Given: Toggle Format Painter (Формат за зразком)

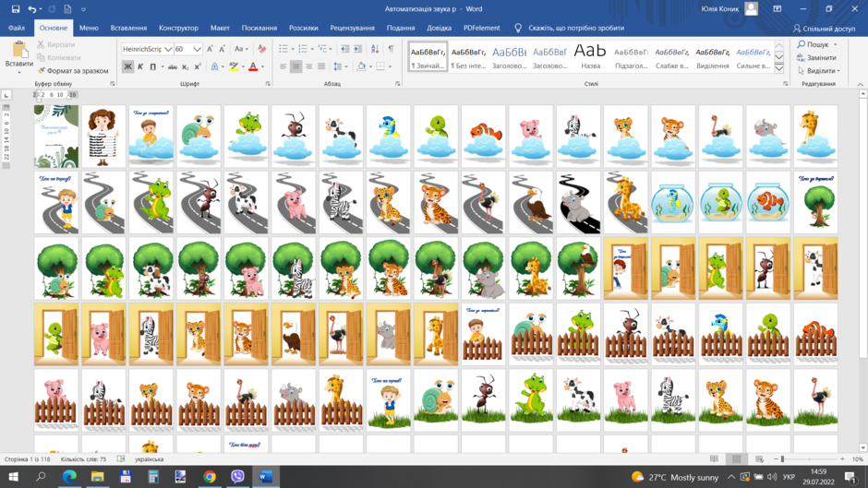Looking at the screenshot, I should (x=73, y=71).
